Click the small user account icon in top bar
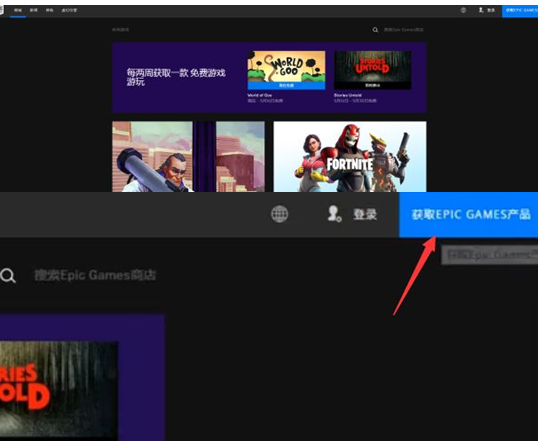The width and height of the screenshot is (538, 441). coord(481,10)
